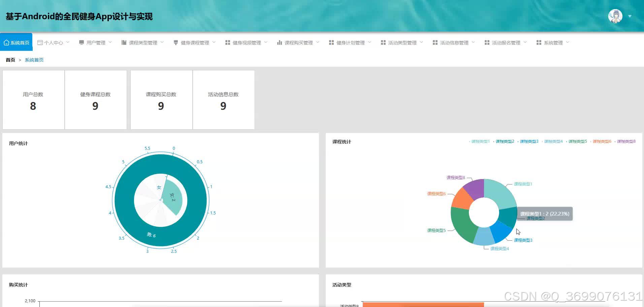644x307 pixels.
Task: Expand the 系统管理 chevron
Action: (x=568, y=42)
